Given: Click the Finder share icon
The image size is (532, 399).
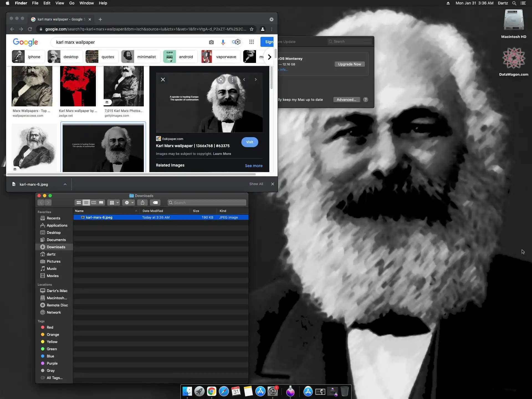Looking at the screenshot, I should coord(142,203).
